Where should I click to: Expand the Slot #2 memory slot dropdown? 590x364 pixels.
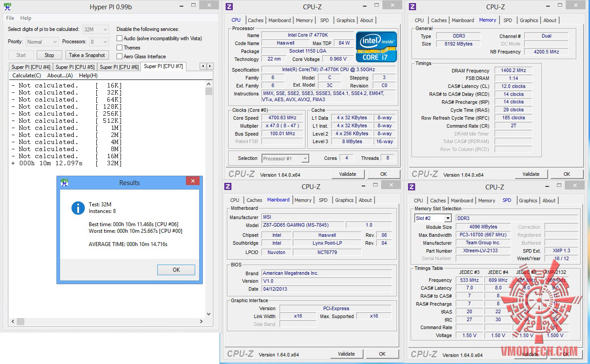447,218
